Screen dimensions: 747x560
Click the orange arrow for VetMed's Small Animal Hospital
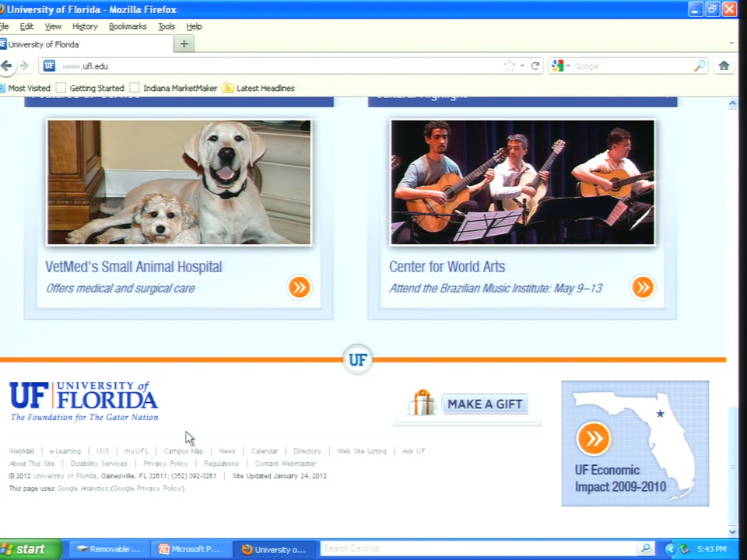tap(299, 287)
